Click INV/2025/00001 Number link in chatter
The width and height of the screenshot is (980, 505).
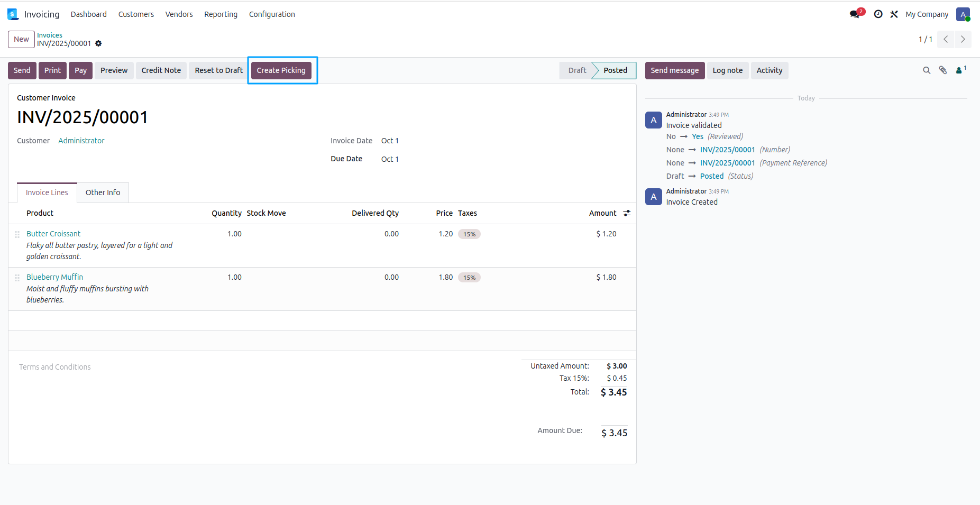point(727,150)
